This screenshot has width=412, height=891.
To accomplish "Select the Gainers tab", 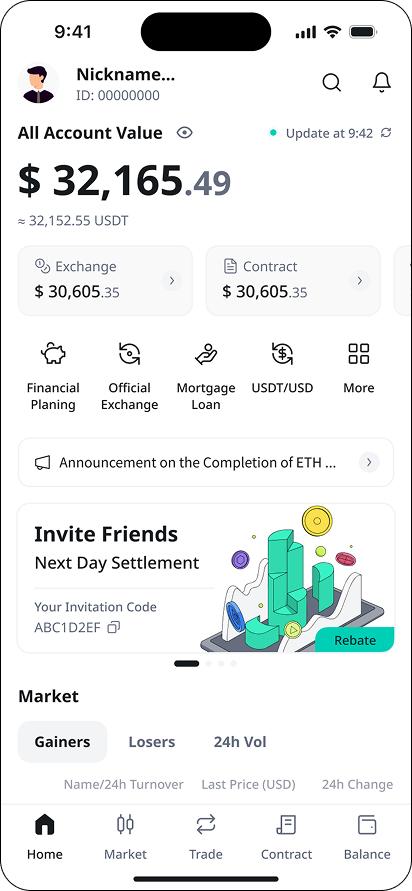I will tap(63, 742).
